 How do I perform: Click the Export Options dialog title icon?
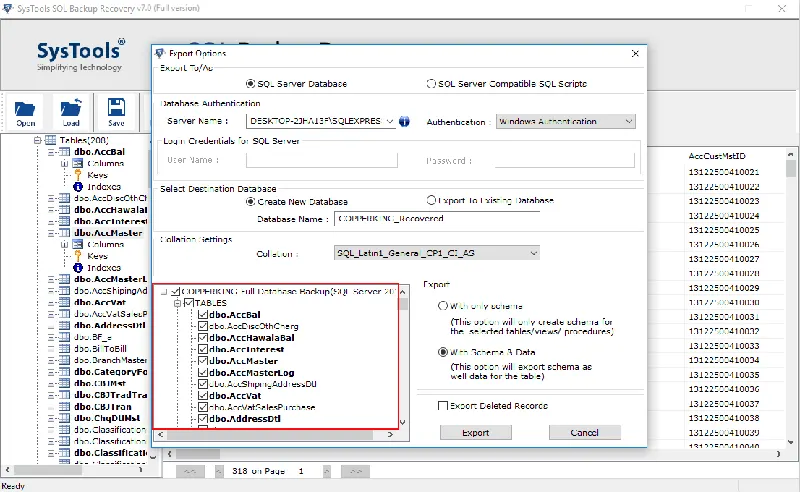[160, 53]
